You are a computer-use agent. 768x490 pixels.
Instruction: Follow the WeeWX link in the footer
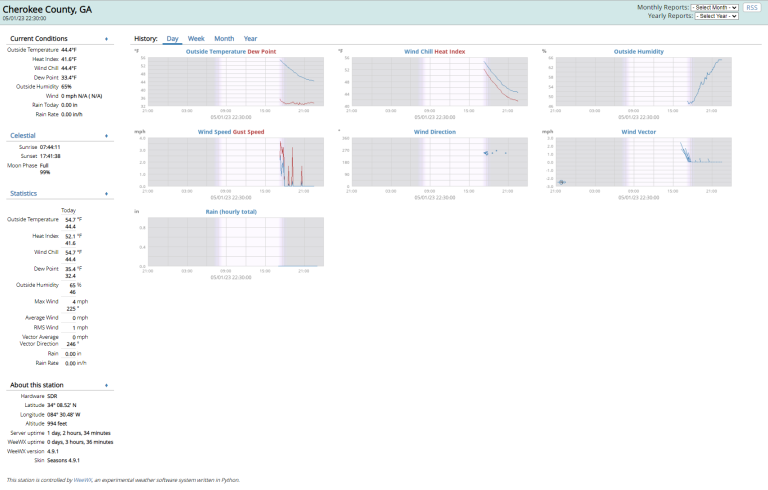(x=83, y=479)
